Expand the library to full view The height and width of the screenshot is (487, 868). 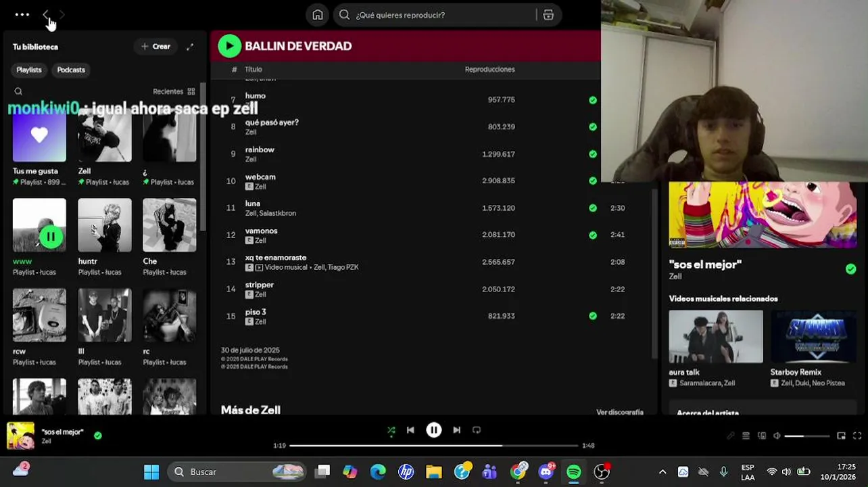click(x=190, y=47)
